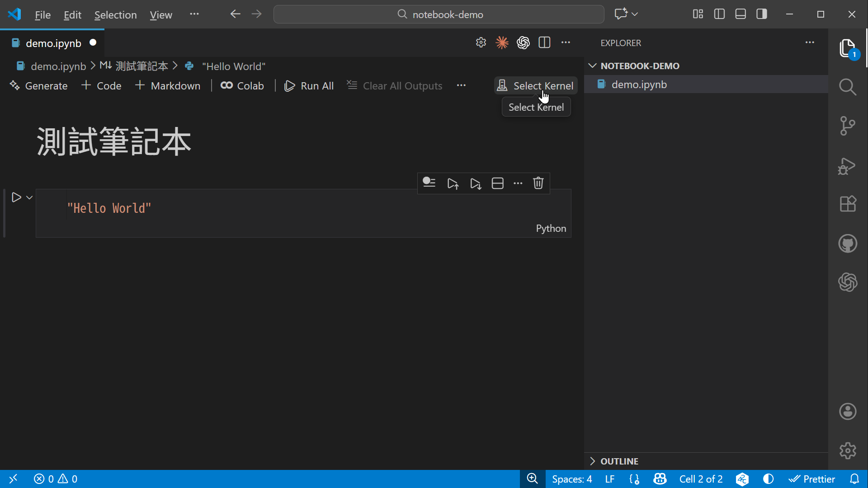Split the editor right

(544, 42)
